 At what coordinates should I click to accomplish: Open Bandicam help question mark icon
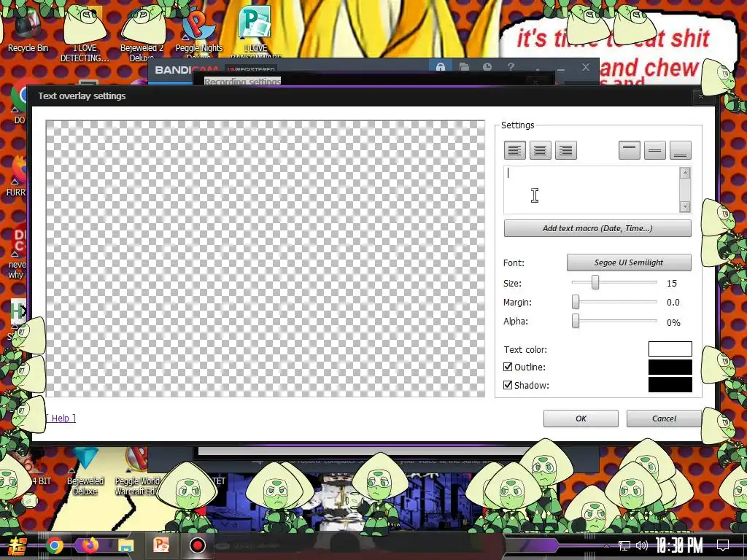(x=511, y=66)
